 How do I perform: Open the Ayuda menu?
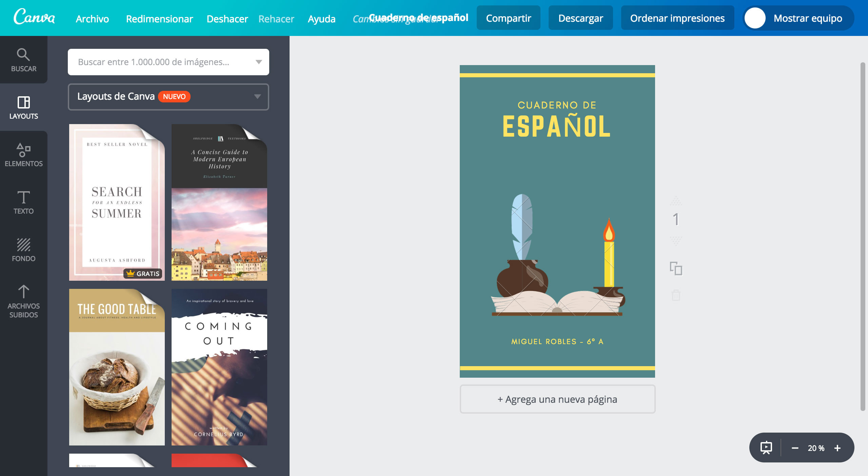(x=321, y=19)
